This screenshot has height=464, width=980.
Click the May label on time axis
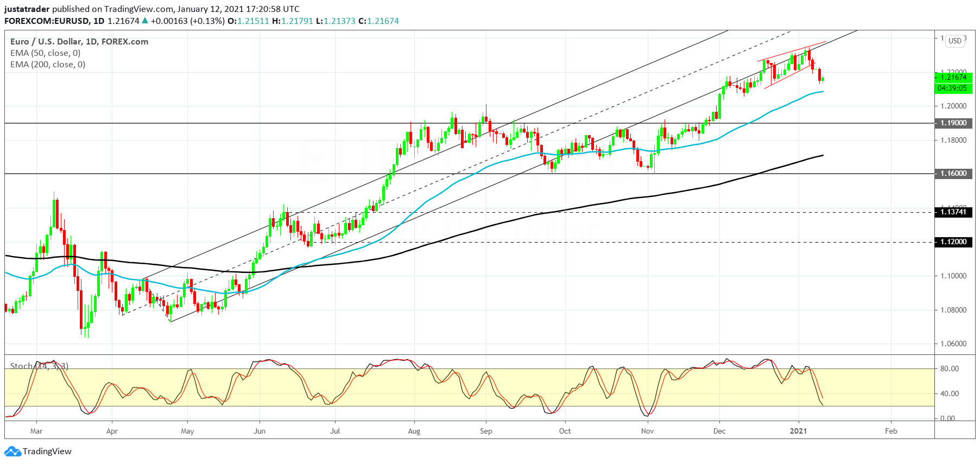click(187, 431)
